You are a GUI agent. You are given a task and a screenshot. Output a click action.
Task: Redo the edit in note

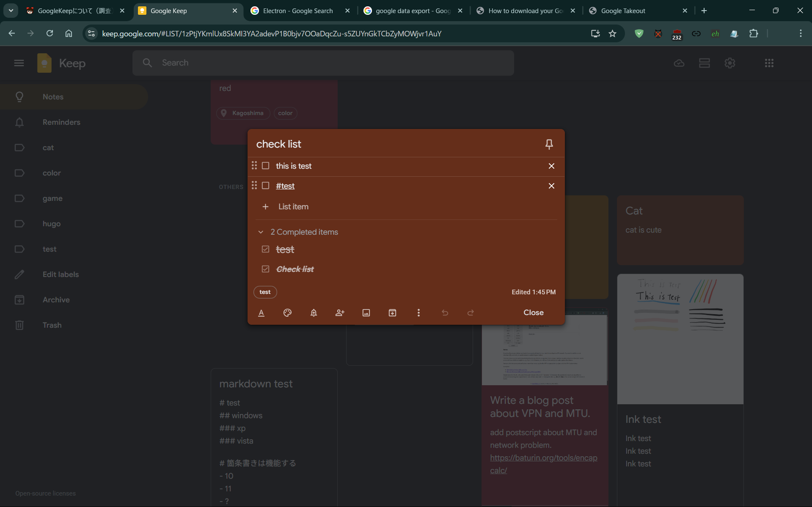471,312
